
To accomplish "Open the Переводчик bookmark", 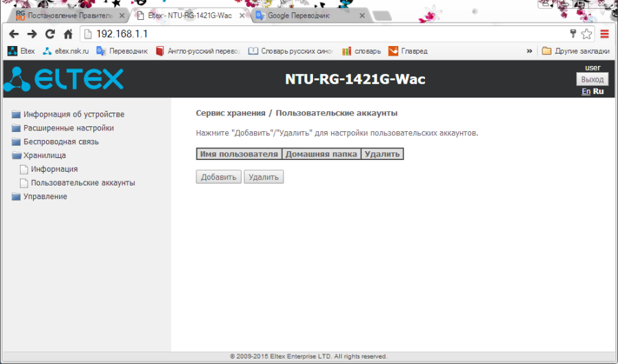I will click(x=122, y=52).
